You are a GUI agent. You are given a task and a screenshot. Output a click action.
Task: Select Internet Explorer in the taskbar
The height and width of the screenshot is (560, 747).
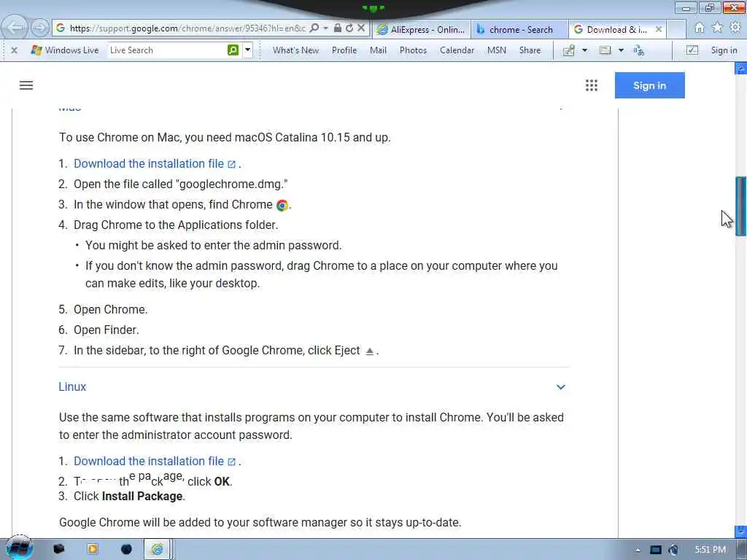158,549
